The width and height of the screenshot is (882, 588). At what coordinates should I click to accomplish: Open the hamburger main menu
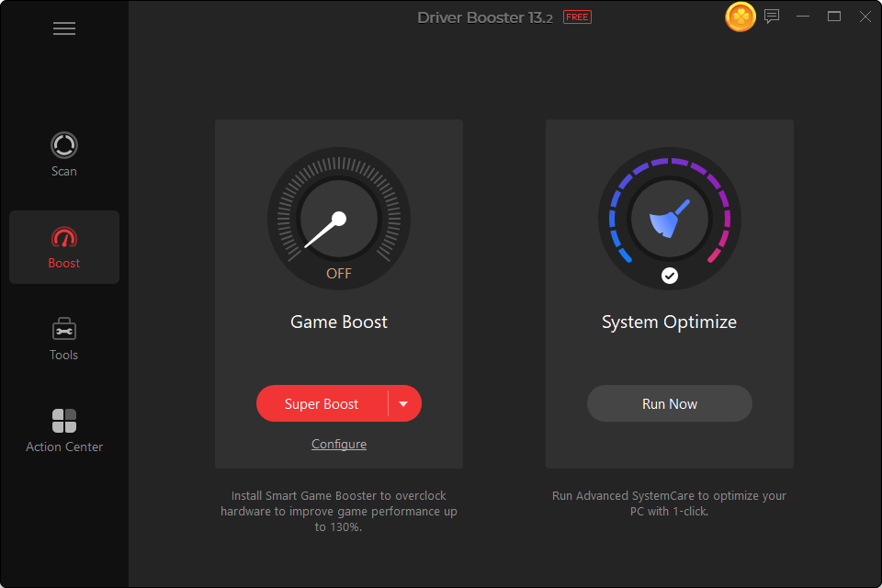pyautogui.click(x=64, y=28)
